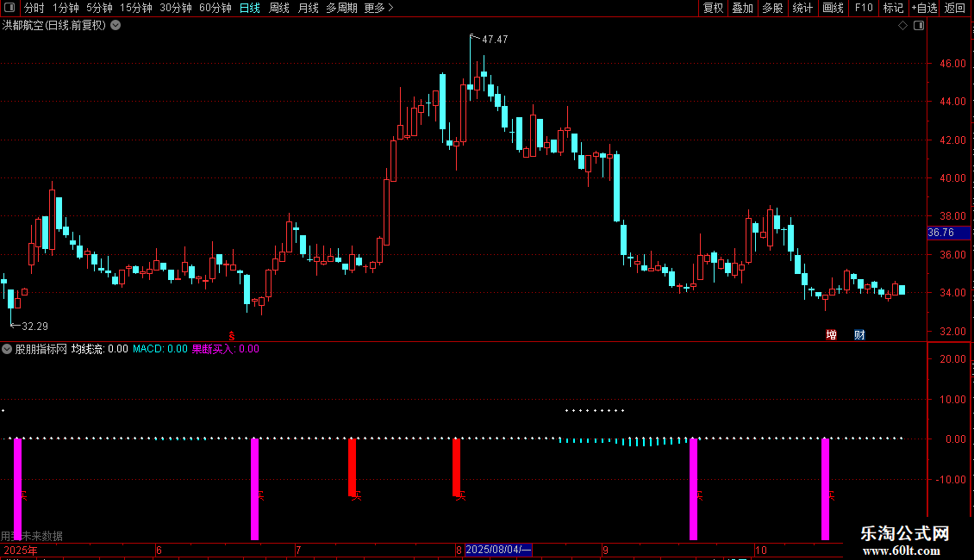The image size is (974, 560).
Task: Click the 40.00 price axis label
Action: coord(952,178)
